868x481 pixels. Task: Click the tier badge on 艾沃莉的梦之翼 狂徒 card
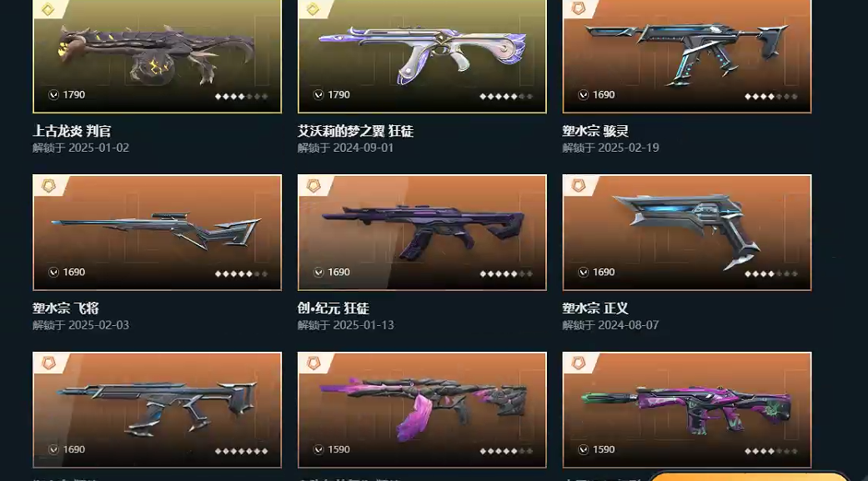pos(313,9)
